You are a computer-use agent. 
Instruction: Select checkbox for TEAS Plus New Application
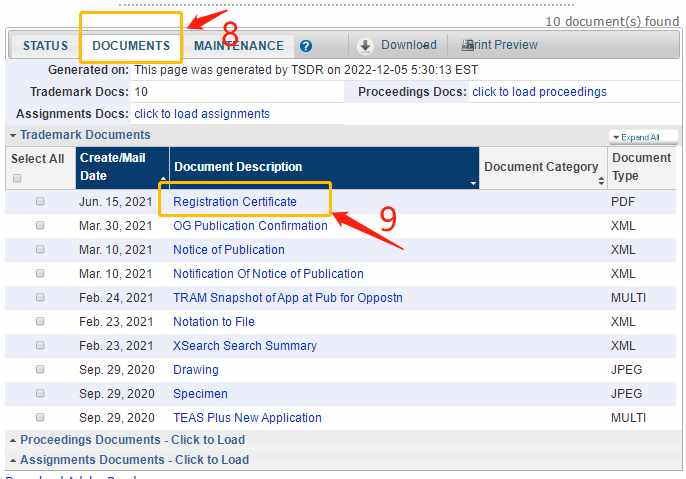(x=40, y=417)
